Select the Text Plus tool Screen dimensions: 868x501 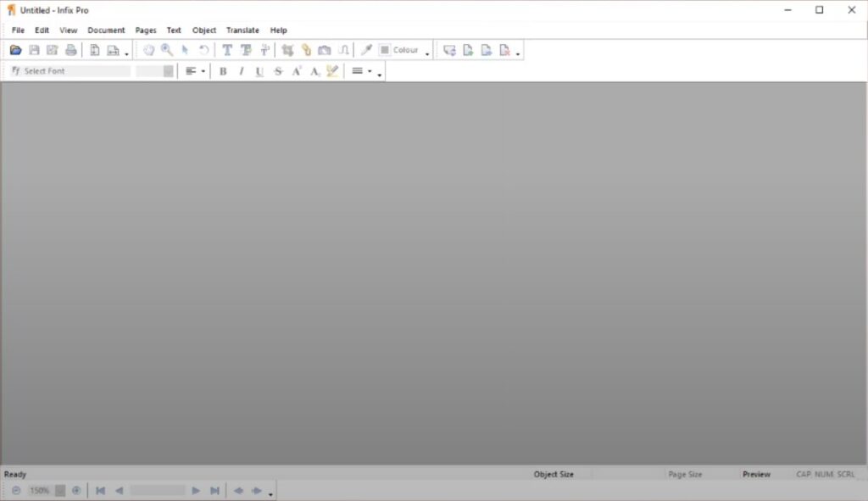coord(264,50)
